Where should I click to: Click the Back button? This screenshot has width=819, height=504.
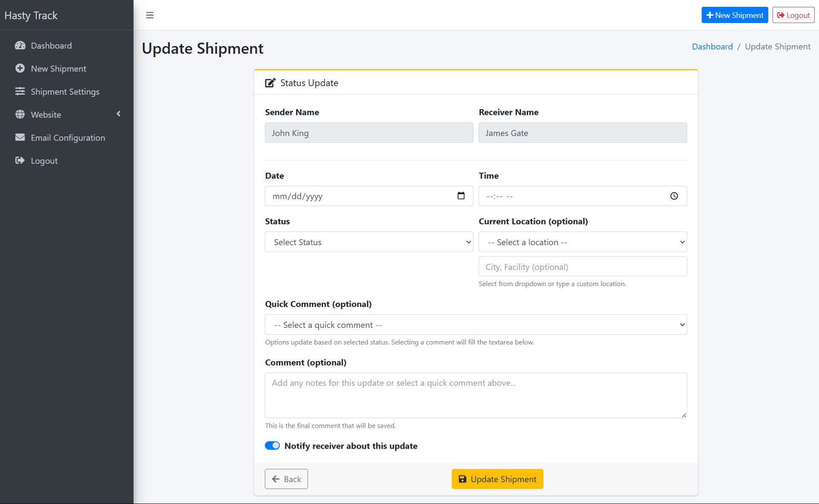[x=286, y=479]
